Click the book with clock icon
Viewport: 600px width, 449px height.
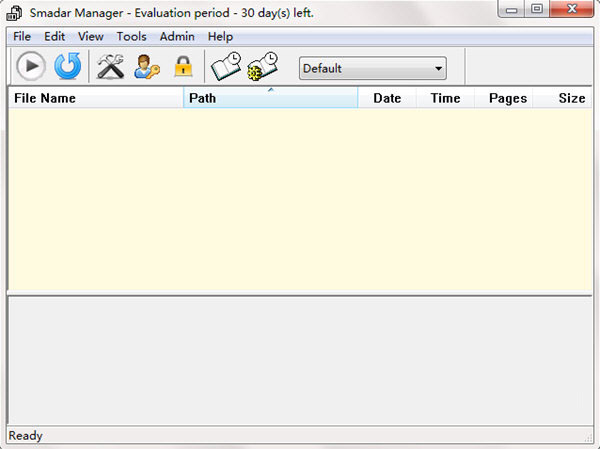(226, 66)
